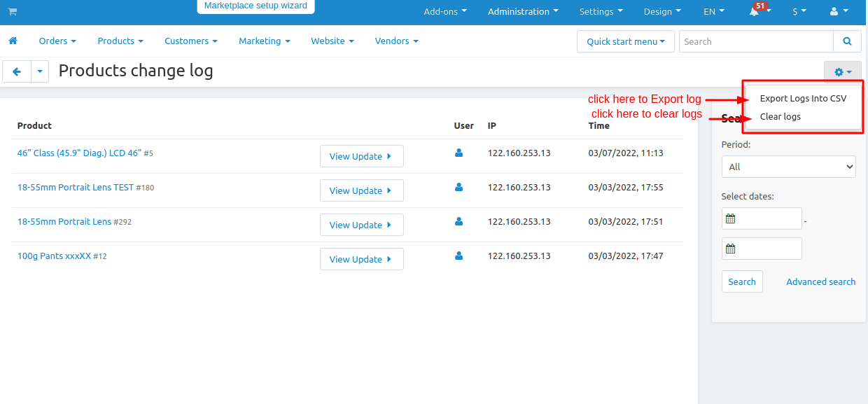Open the Add-ons menu
The image size is (868, 404).
445,12
